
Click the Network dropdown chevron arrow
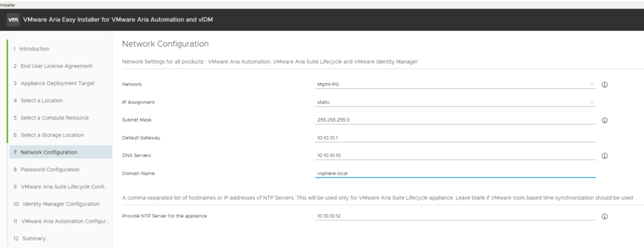(592, 84)
